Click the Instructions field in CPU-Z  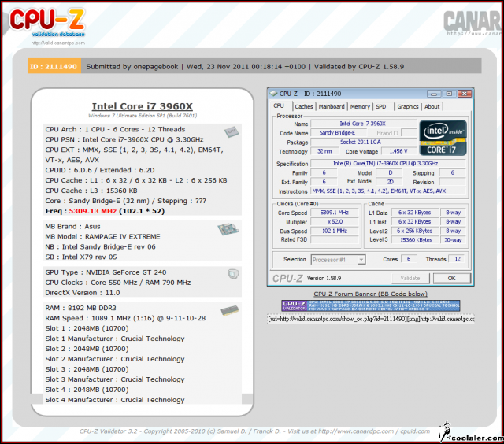click(387, 191)
